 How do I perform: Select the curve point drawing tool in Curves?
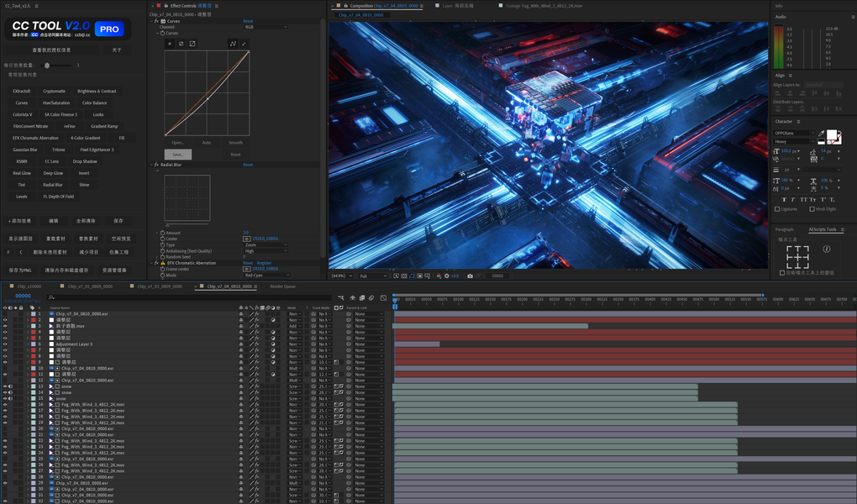tap(233, 44)
